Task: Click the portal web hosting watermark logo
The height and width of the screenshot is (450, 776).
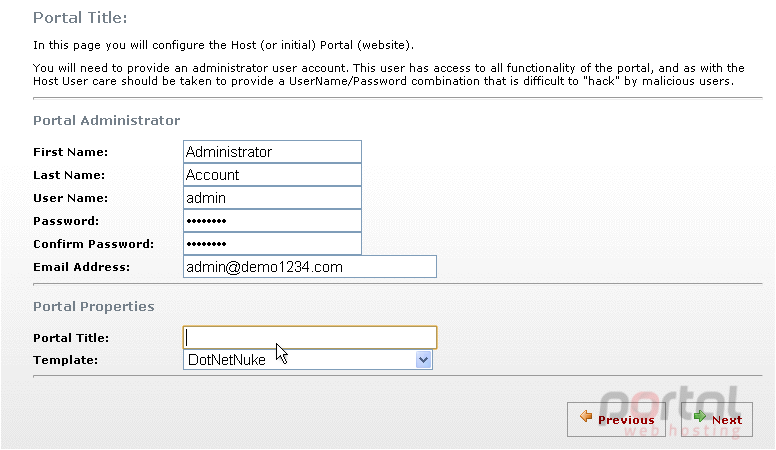Action: [671, 413]
